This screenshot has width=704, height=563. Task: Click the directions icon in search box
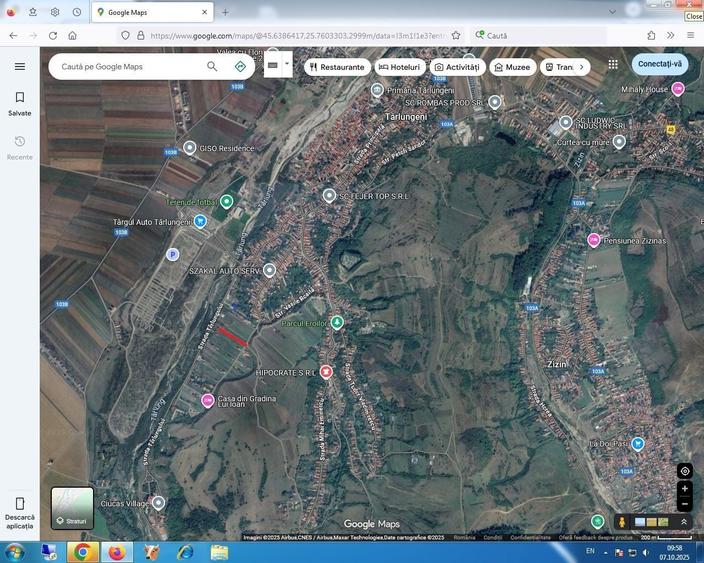pos(240,66)
